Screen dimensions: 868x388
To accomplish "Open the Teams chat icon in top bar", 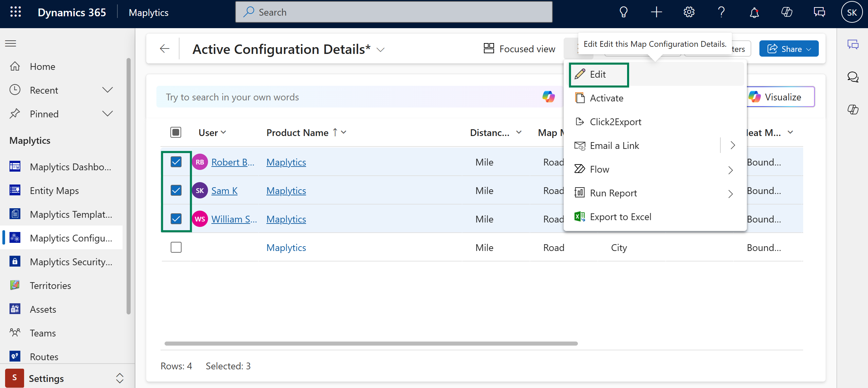I will pos(819,12).
